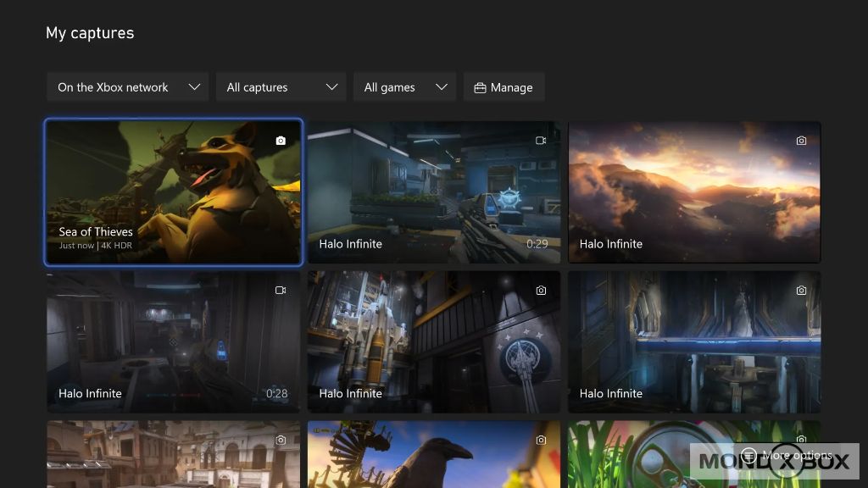View the Halo Infinite blue corridor screenshot
868x488 pixels.
(694, 341)
